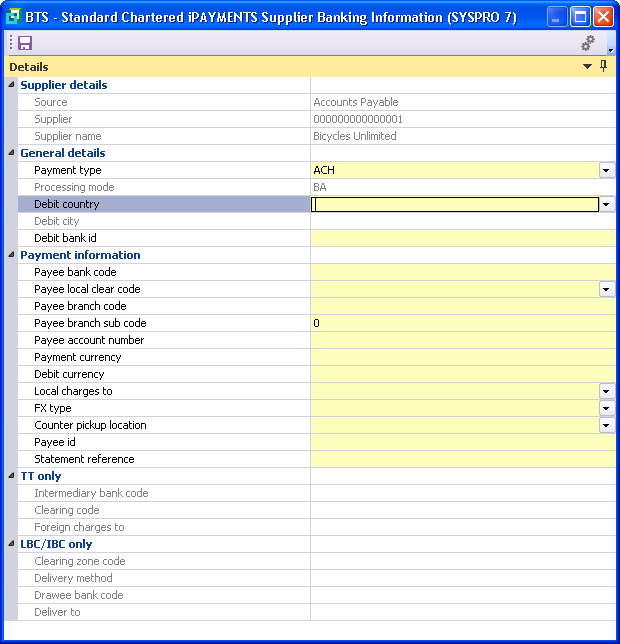Click the Statement reference field
The height and width of the screenshot is (644, 620).
(463, 459)
